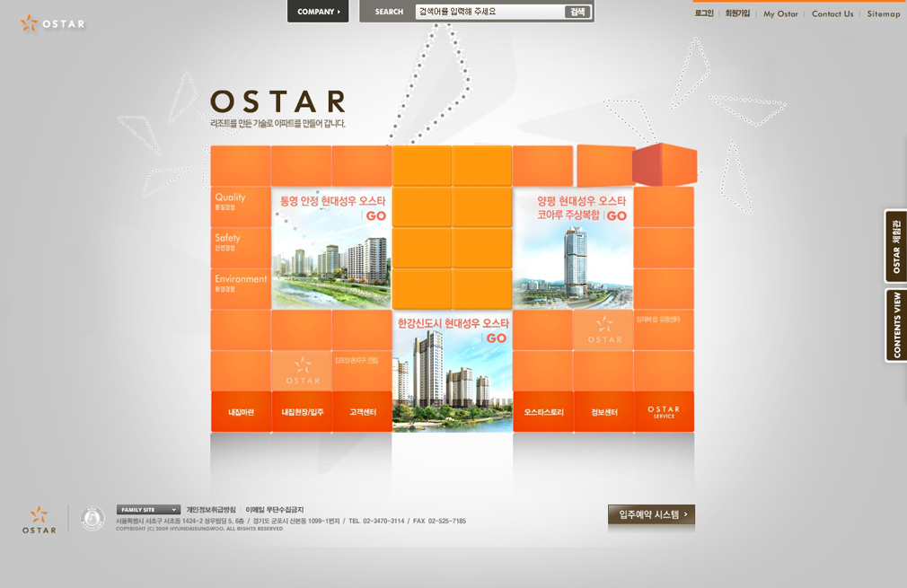Image resolution: width=907 pixels, height=588 pixels.
Task: Select the 고객센터 menu tile
Action: coord(362,412)
